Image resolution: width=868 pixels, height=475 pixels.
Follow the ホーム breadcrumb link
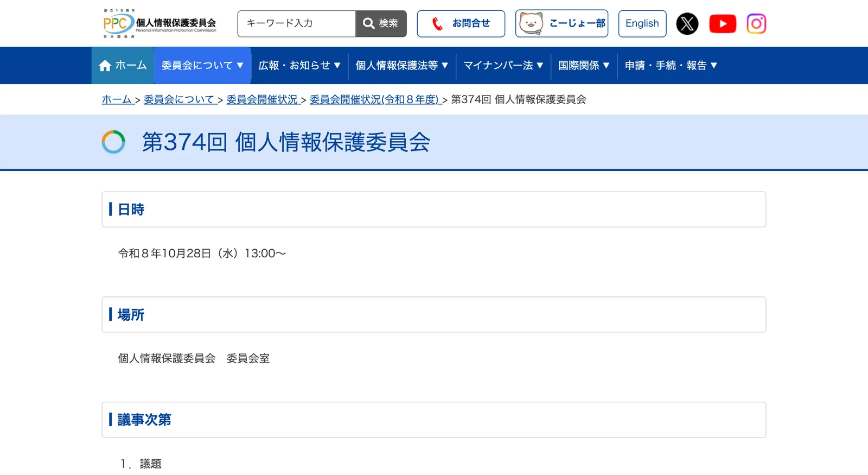[x=117, y=99]
